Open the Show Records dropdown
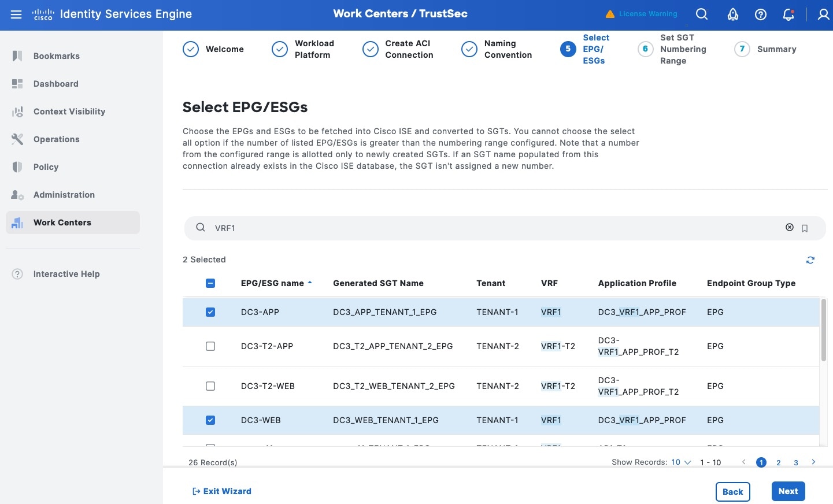The image size is (833, 504). coord(680,462)
